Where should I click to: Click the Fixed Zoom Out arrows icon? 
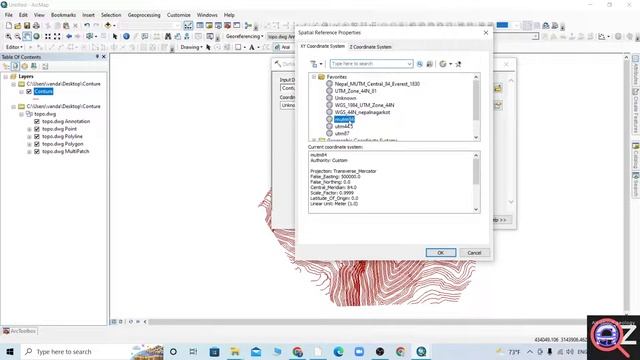point(57,36)
